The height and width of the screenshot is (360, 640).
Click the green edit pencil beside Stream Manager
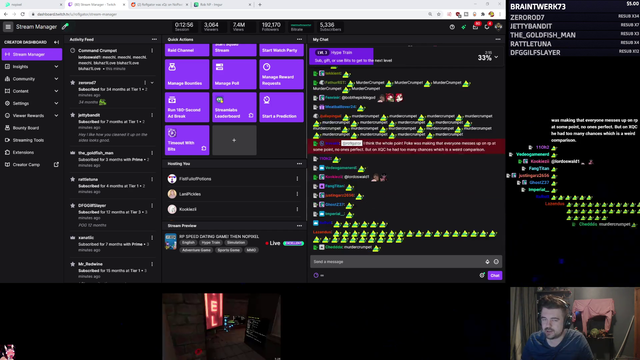coord(65,27)
